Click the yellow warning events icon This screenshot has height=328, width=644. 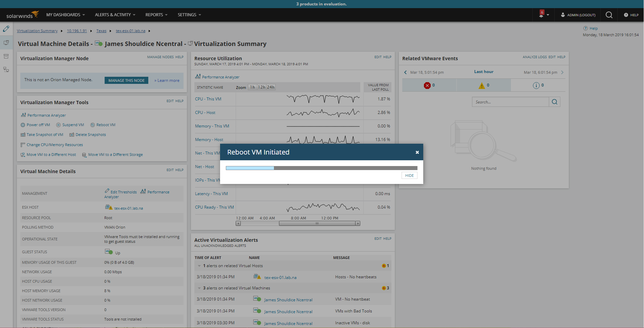pyautogui.click(x=482, y=86)
